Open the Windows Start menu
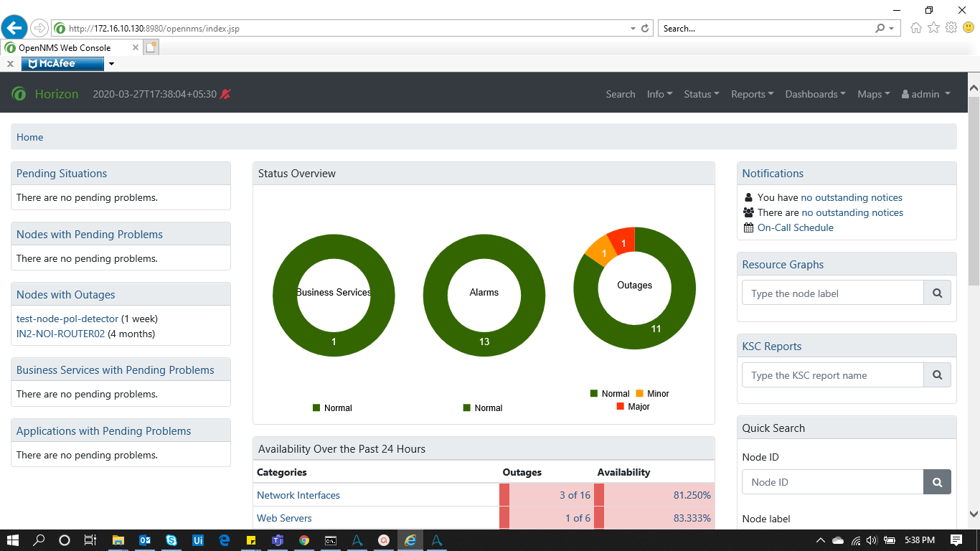The image size is (980, 551). click(x=13, y=540)
